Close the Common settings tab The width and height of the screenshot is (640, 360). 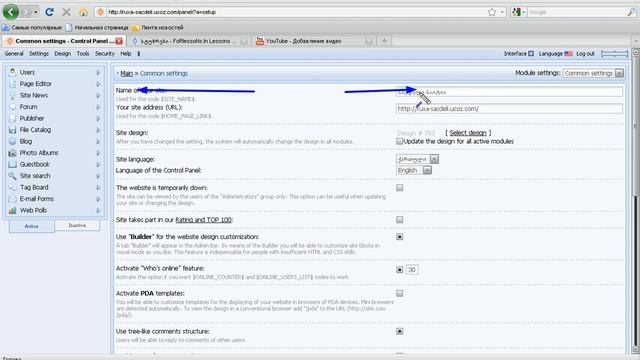coord(119,41)
